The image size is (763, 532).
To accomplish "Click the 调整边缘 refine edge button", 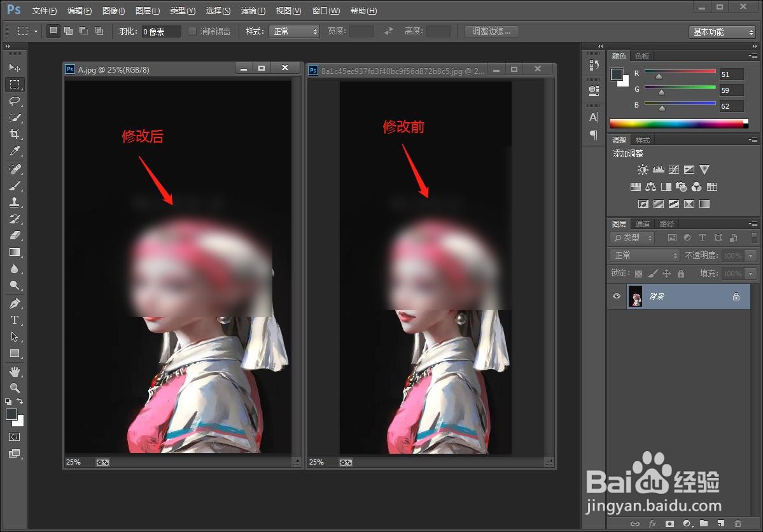I will point(491,32).
